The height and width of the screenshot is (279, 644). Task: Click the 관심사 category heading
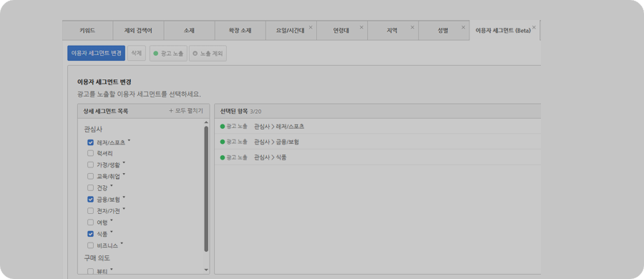93,129
